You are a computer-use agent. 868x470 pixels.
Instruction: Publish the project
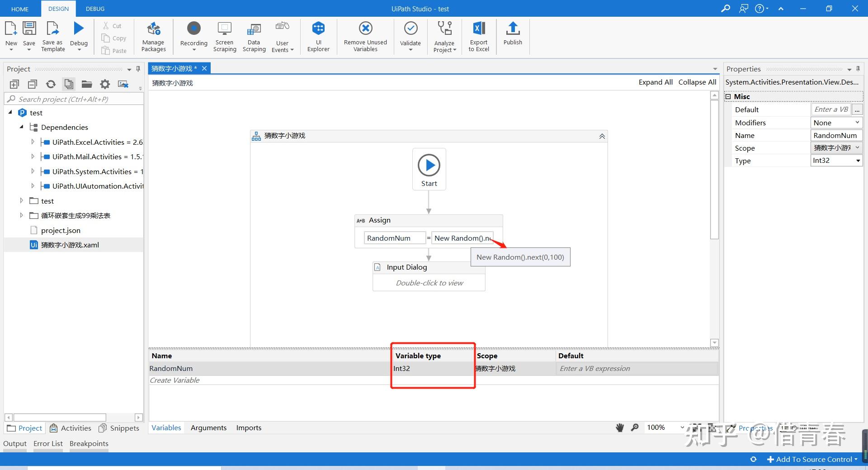pos(512,36)
